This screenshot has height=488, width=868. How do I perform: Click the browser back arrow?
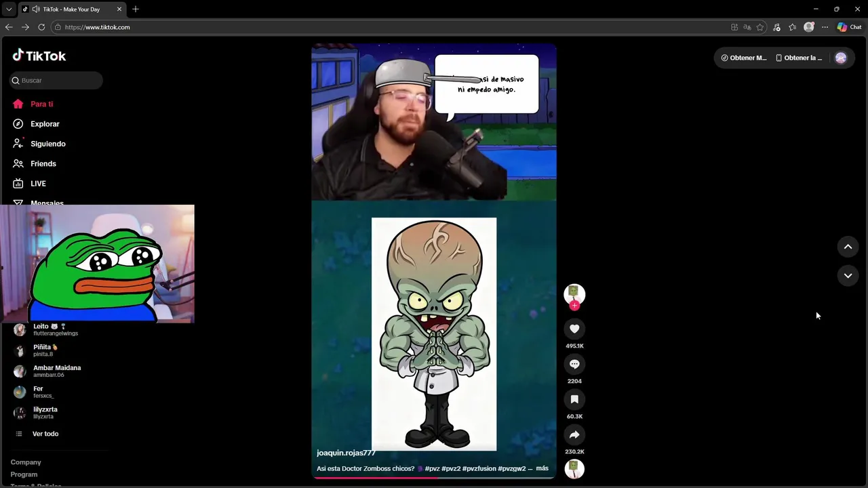point(9,27)
